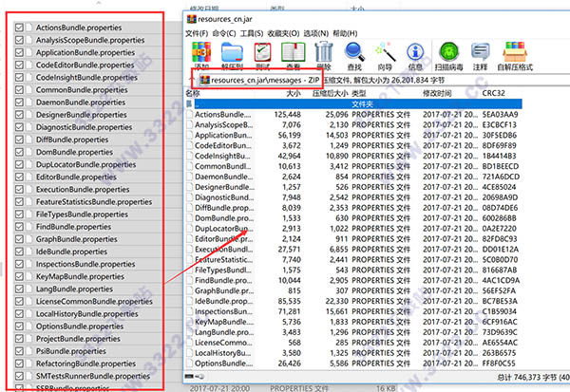
Task: Sort by Packed Size (压缩后大小) column header
Action: [330, 93]
